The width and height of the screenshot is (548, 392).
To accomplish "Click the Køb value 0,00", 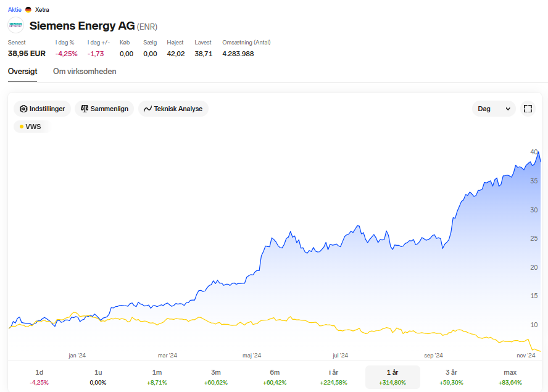I will pos(127,54).
